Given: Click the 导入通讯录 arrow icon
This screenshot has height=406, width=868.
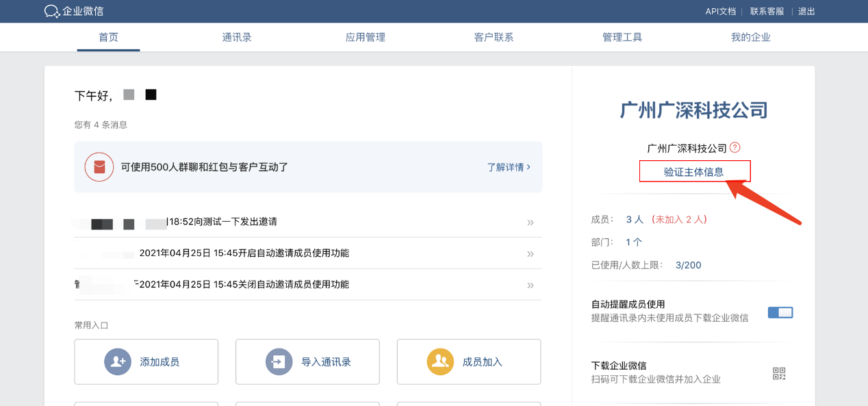Looking at the screenshot, I should pyautogui.click(x=279, y=361).
